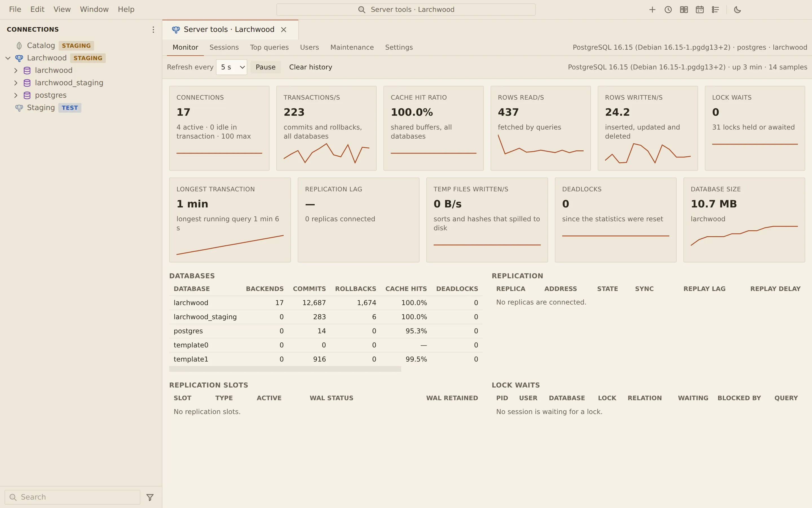Click Clear history button
The height and width of the screenshot is (508, 812).
tap(310, 67)
